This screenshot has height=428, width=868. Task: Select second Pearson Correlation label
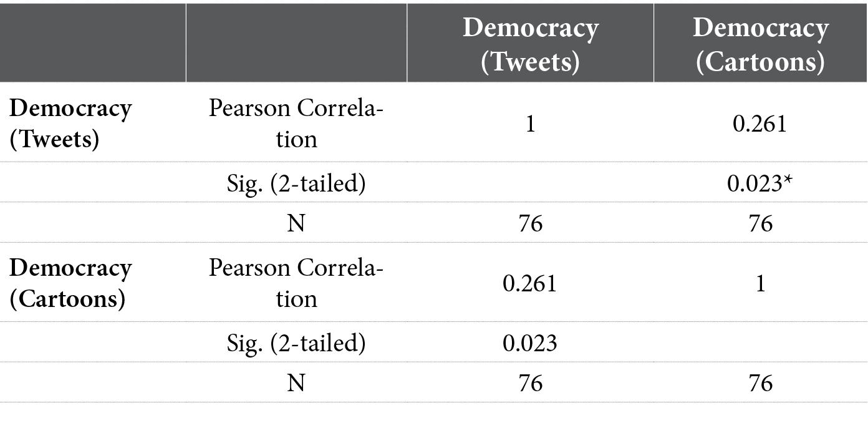(x=296, y=283)
